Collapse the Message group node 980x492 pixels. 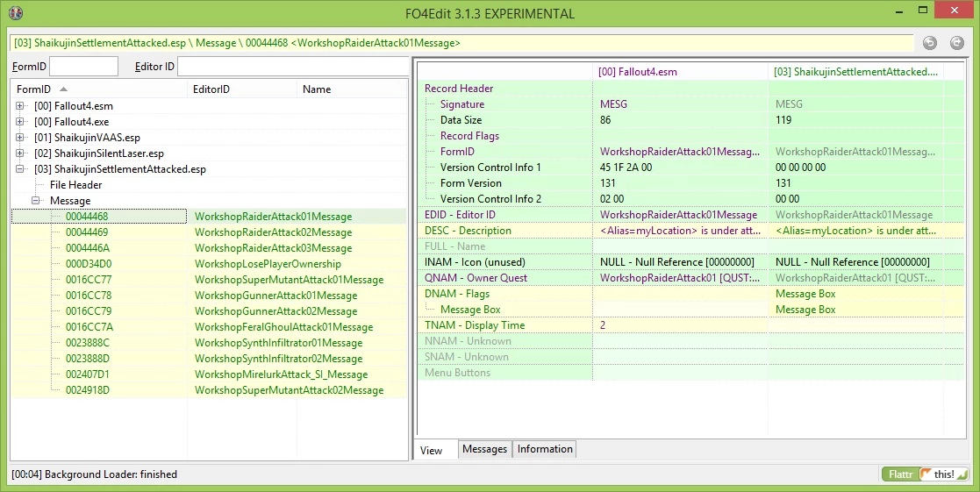coord(36,201)
